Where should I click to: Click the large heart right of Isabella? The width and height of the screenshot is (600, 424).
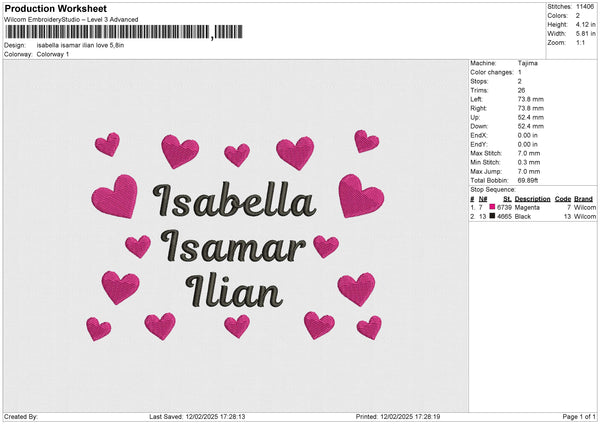[360, 196]
